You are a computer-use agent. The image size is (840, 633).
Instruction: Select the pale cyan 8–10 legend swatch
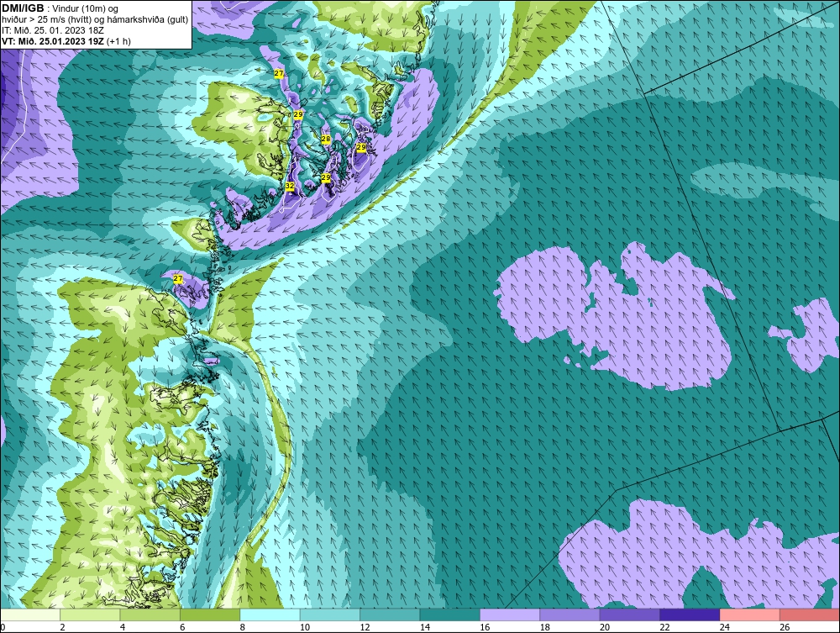click(x=270, y=615)
